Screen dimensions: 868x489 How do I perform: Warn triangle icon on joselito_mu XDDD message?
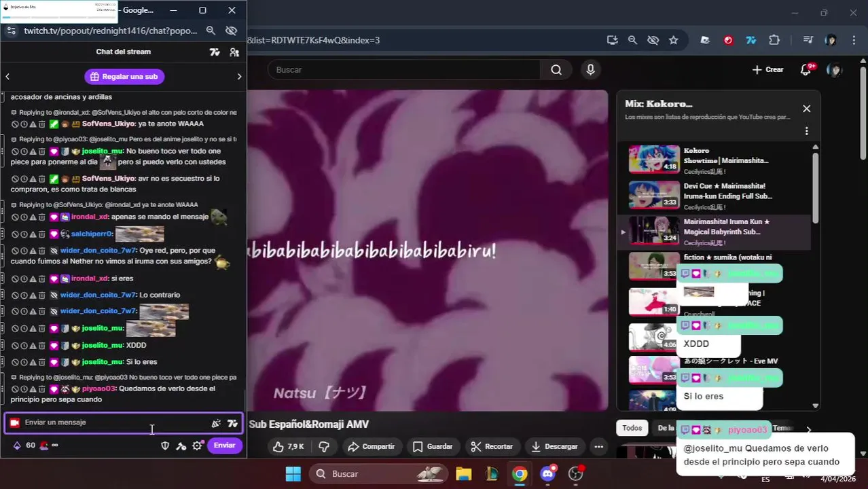pos(33,346)
